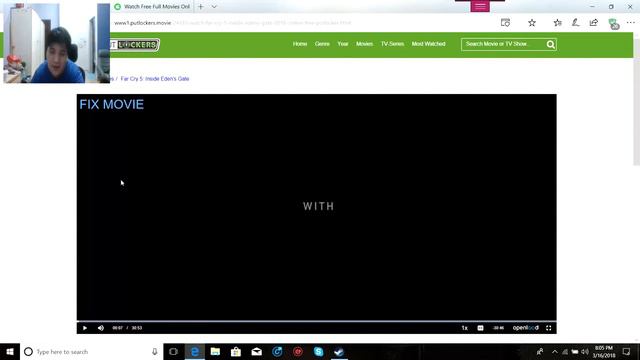The image size is (640, 360).
Task: Focus the Search Movie or TV Show field
Action: [x=503, y=44]
